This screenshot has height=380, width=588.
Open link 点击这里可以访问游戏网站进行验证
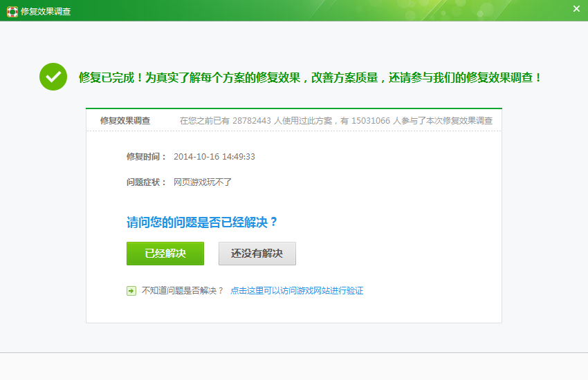(x=297, y=291)
